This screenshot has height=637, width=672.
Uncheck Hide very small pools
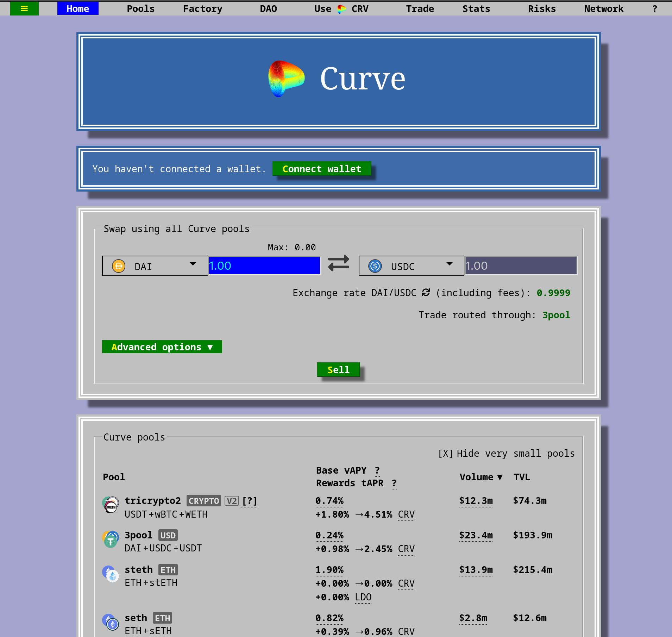446,454
